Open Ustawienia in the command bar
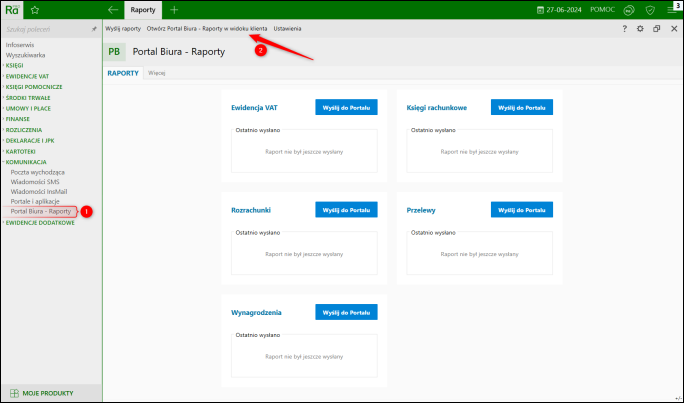The height and width of the screenshot is (403, 684). coord(287,29)
